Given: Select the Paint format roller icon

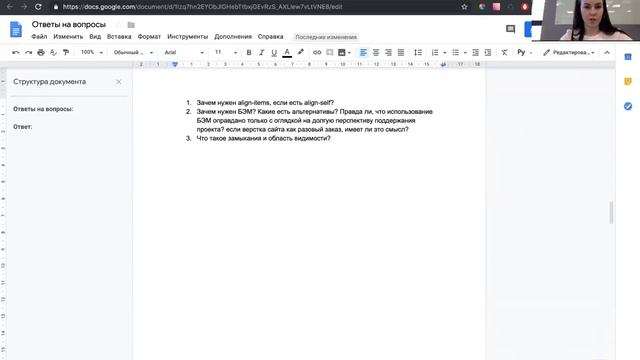Looking at the screenshot, I should [66, 52].
